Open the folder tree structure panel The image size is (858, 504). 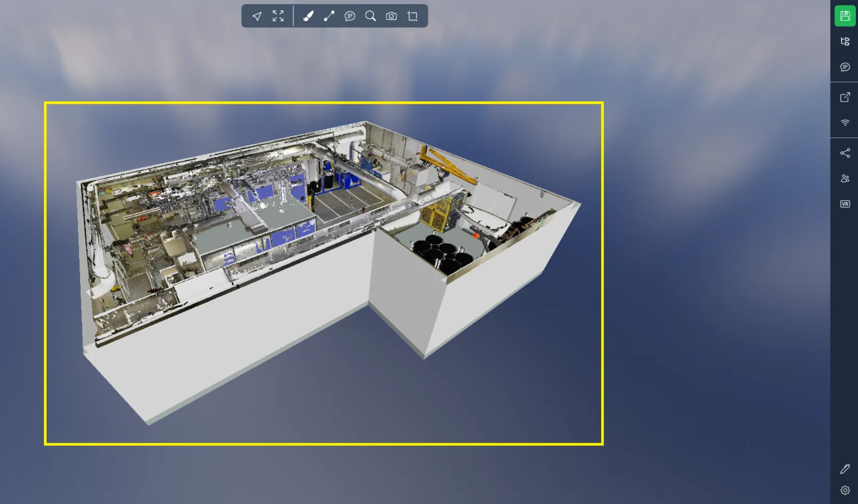(x=845, y=41)
